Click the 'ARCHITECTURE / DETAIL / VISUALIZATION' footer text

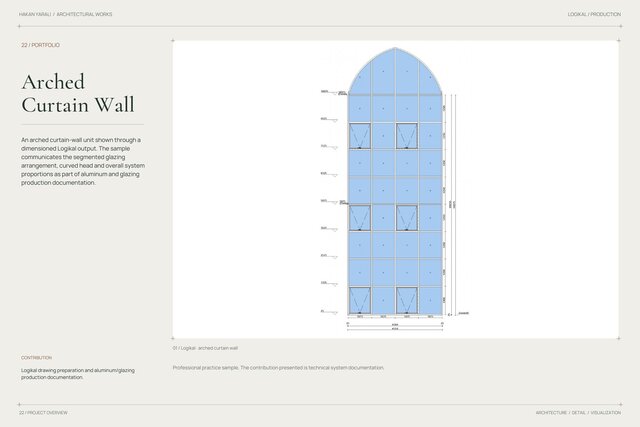click(x=578, y=413)
